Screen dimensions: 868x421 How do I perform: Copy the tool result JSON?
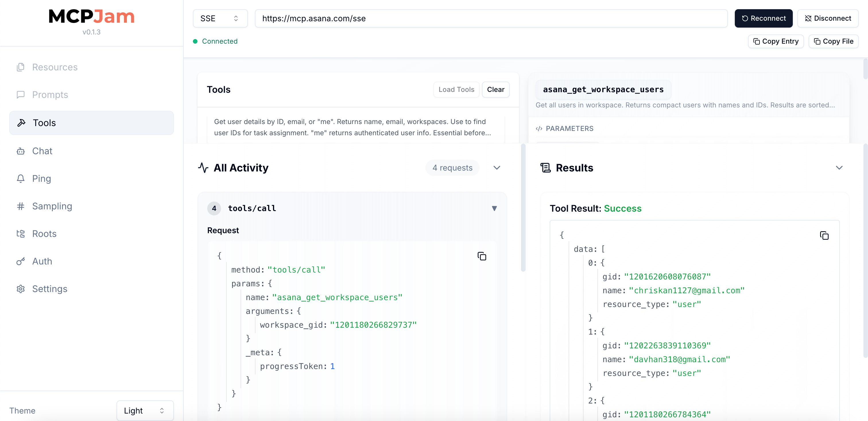click(824, 235)
